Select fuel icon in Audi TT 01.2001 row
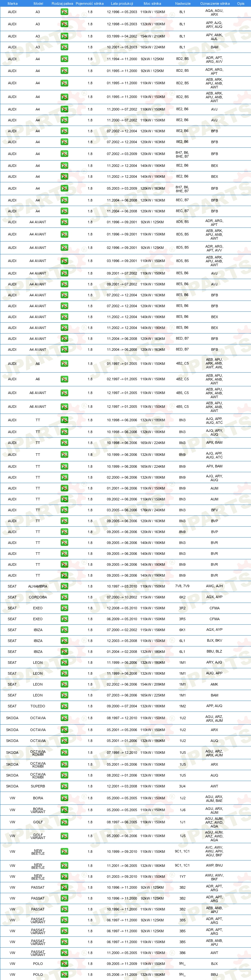Screen dimensions: 251x980 65,488
